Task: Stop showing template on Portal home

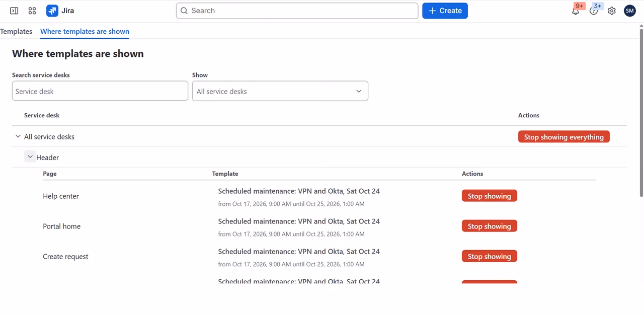Action: pos(490,226)
